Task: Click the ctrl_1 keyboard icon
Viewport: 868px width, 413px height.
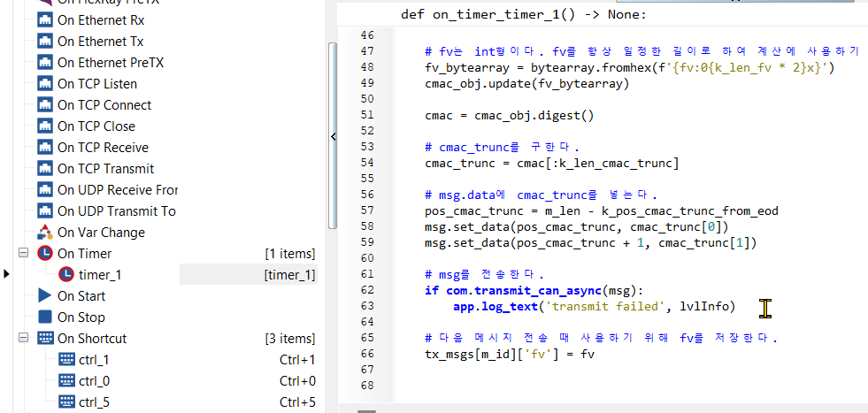Action: coord(66,360)
